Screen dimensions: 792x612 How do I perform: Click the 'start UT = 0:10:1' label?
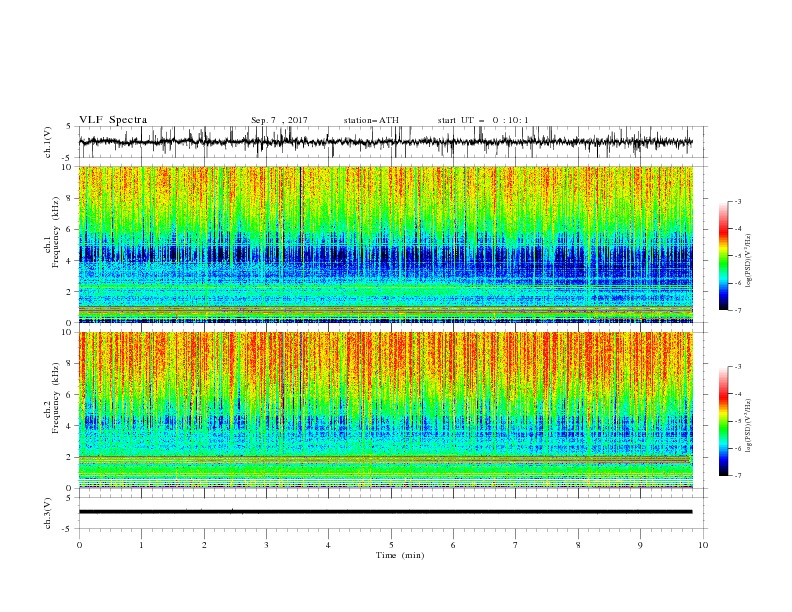click(483, 120)
